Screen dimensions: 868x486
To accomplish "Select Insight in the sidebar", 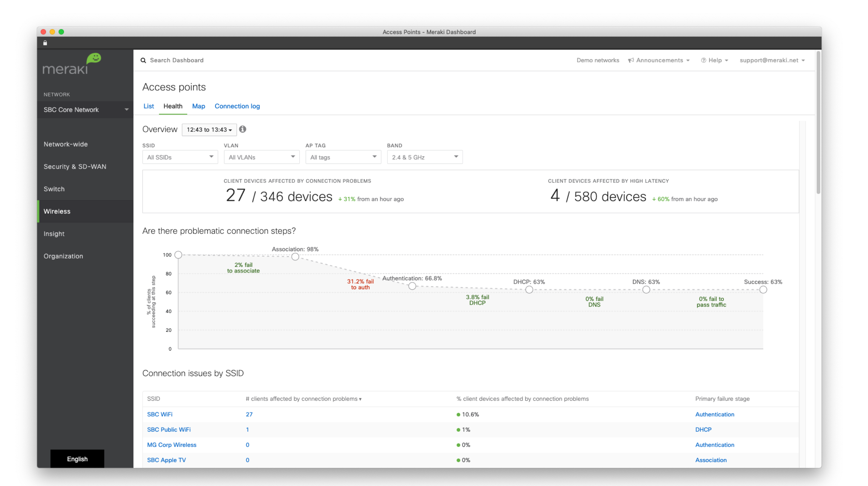I will 54,234.
